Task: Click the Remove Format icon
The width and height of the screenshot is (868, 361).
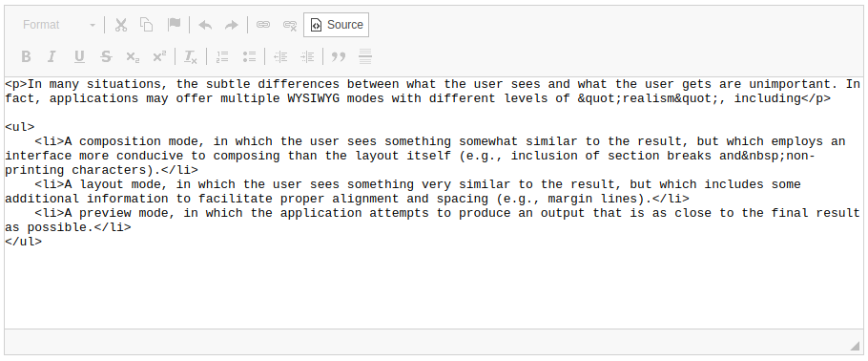Action: click(x=191, y=56)
